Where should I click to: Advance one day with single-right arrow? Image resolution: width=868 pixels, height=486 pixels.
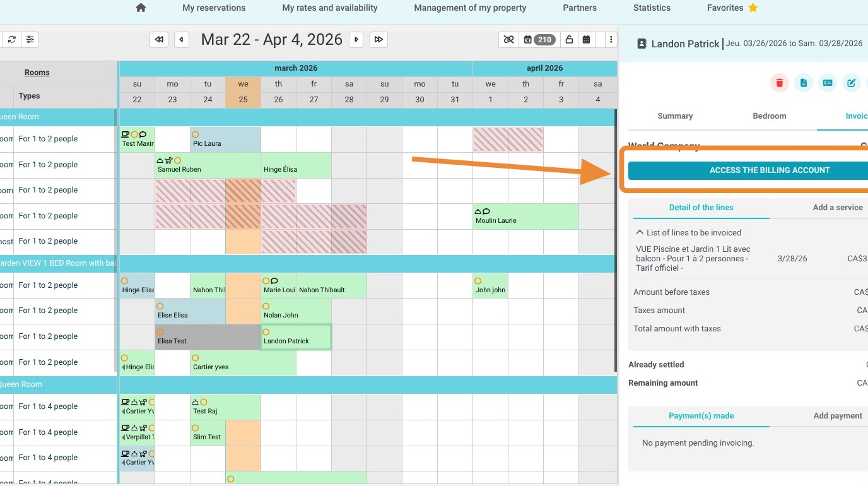(356, 40)
